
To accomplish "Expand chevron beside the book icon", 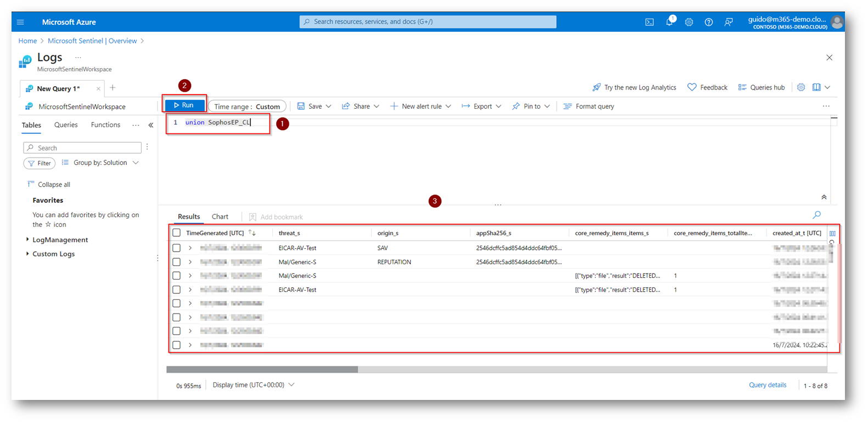I will click(x=827, y=87).
